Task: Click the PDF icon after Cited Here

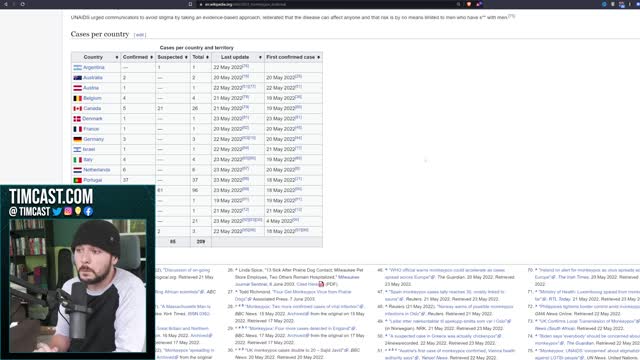Action: point(321,284)
